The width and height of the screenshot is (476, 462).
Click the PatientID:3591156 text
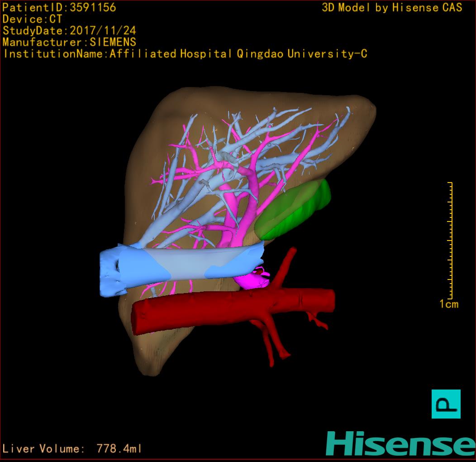click(x=59, y=7)
